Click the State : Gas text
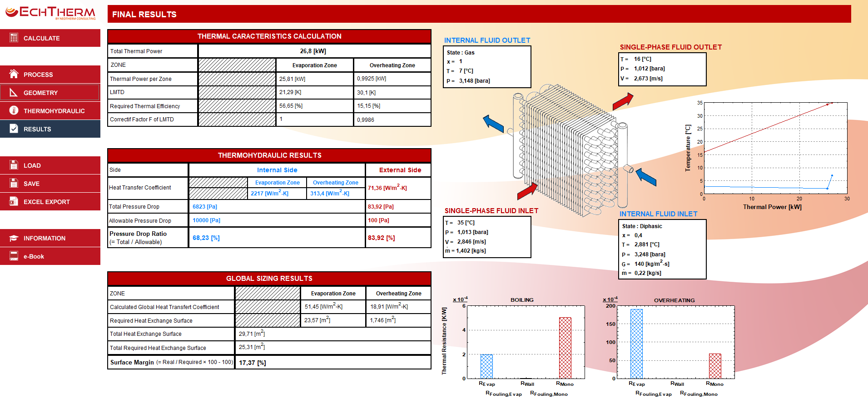 [x=461, y=53]
